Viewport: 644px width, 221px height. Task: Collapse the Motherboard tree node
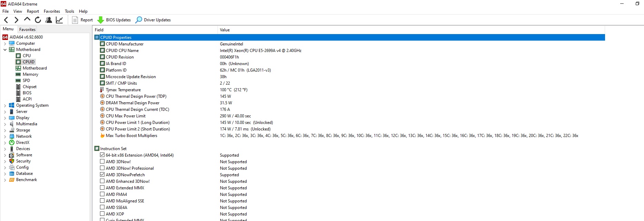pyautogui.click(x=5, y=50)
